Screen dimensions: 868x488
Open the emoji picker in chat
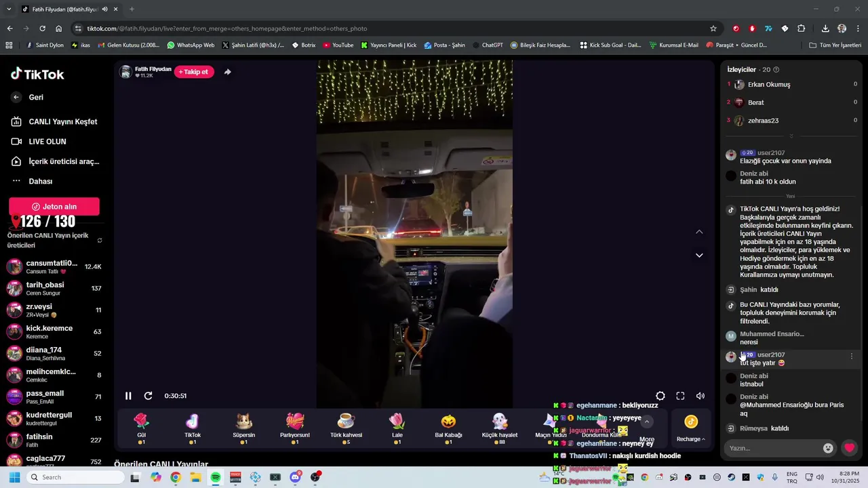(828, 448)
